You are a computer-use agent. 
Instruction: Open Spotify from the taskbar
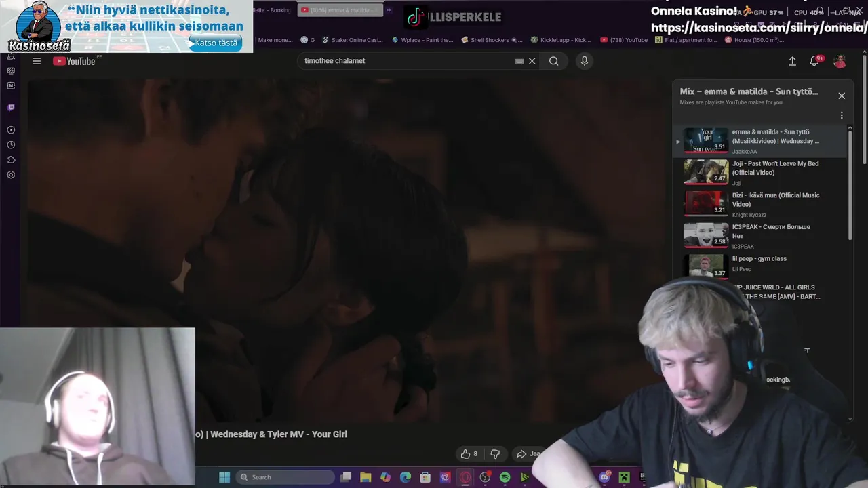[x=505, y=477]
